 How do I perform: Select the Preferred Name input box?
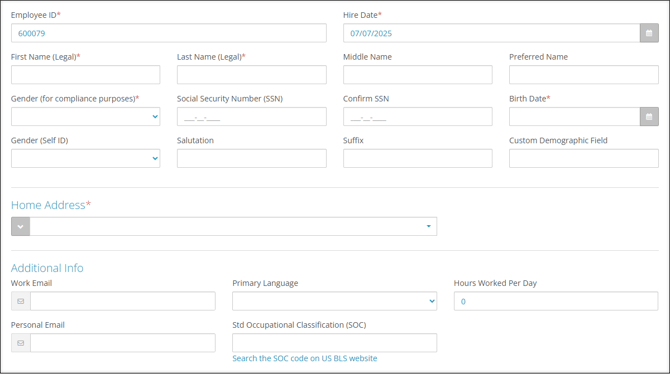tap(584, 75)
